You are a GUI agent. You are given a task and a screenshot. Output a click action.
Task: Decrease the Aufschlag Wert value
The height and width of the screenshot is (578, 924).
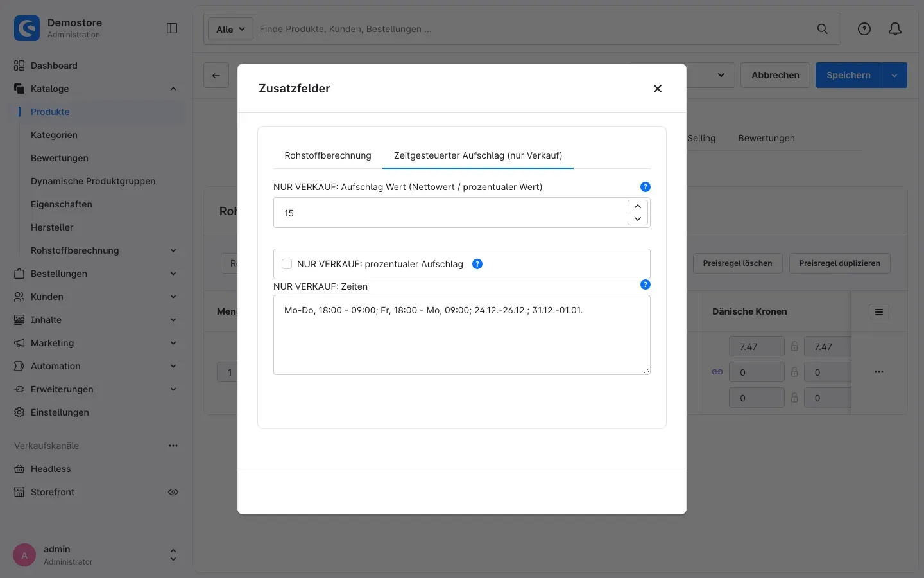[638, 219]
